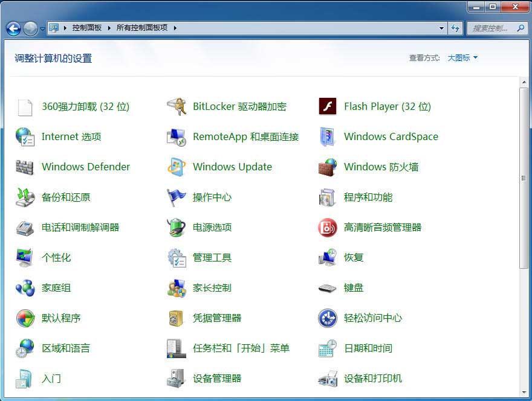Open the 键盘 keyboard icon
This screenshot has width=532, height=401.
coord(328,289)
